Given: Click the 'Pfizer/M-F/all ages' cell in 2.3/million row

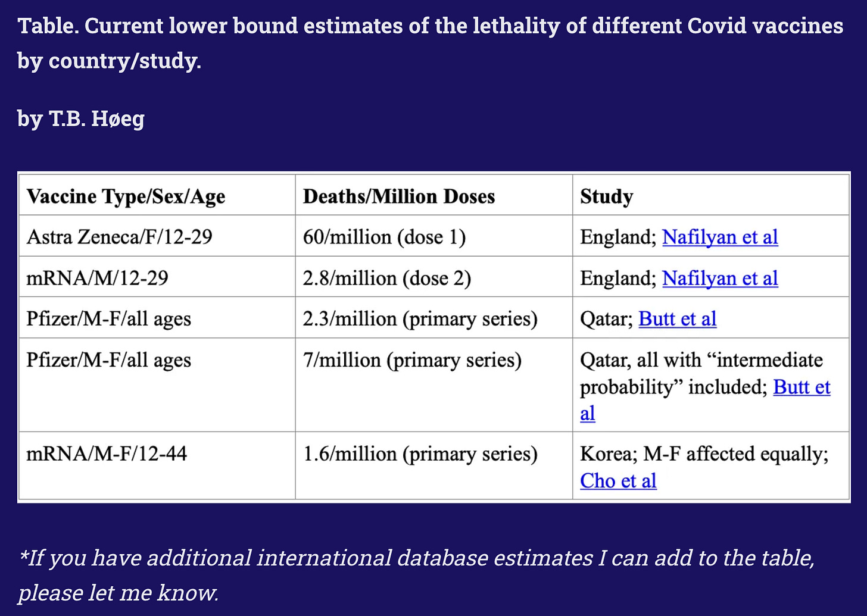Looking at the screenshot, I should (157, 318).
